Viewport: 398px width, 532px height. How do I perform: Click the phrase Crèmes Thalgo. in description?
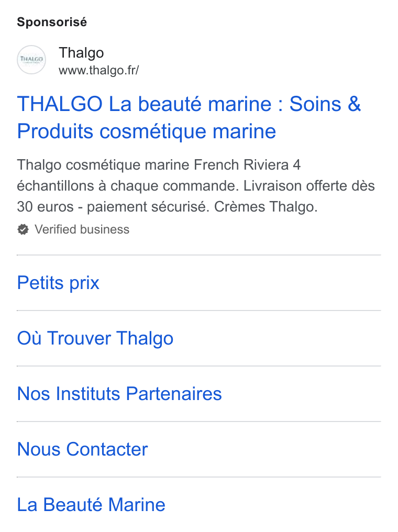tap(266, 207)
